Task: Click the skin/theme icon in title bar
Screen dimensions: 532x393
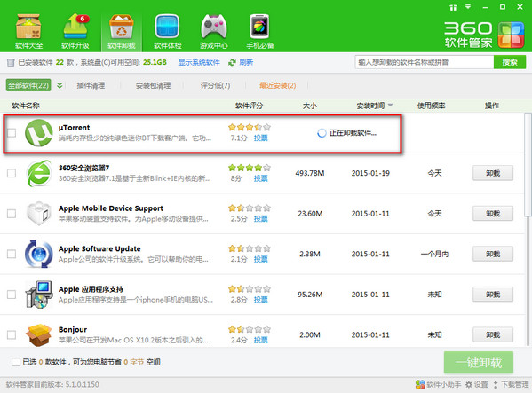Action: [453, 7]
